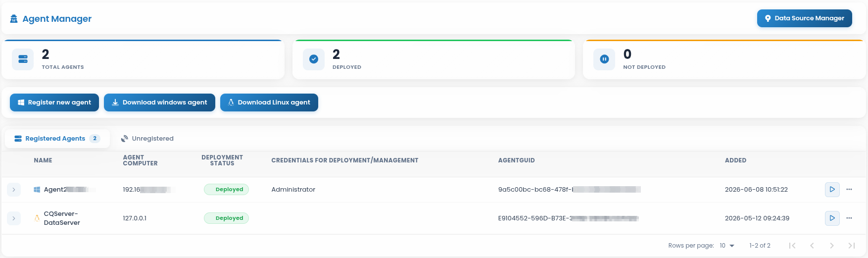Click the play icon for the Agent2 row
868x258 pixels.
point(832,190)
